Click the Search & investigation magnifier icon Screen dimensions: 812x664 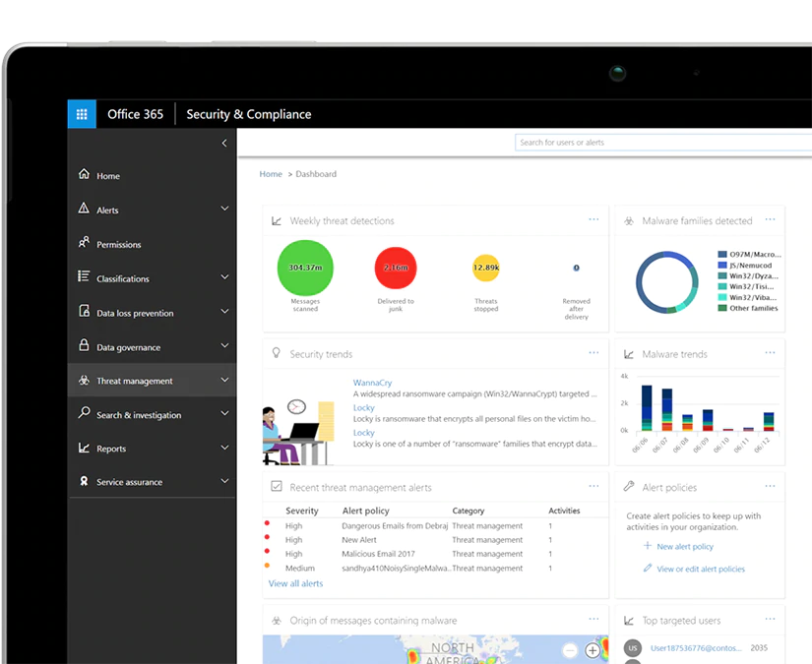[84, 414]
